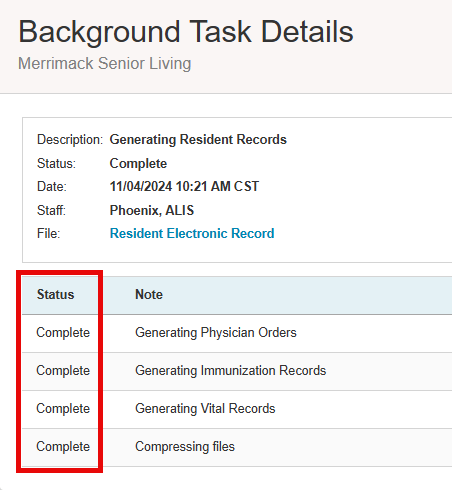Click the Generating Resident Records description
Image resolution: width=452 pixels, height=490 pixels.
point(198,140)
